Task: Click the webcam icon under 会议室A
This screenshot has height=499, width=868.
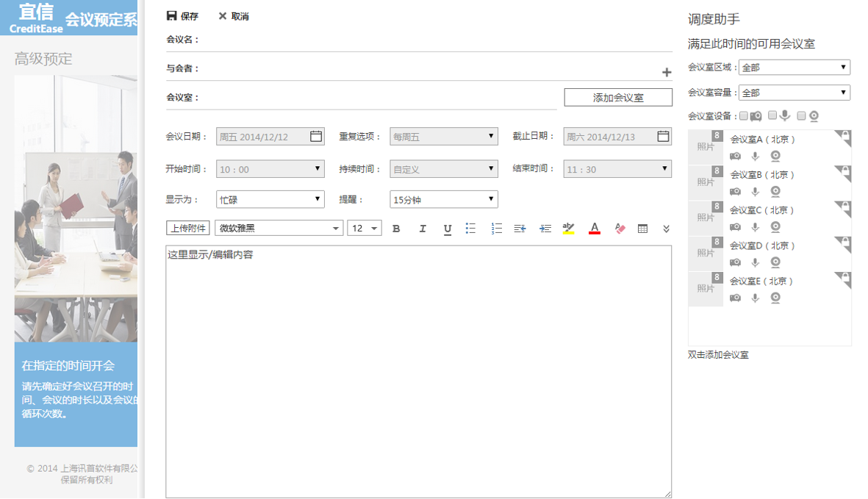Action: pos(775,156)
